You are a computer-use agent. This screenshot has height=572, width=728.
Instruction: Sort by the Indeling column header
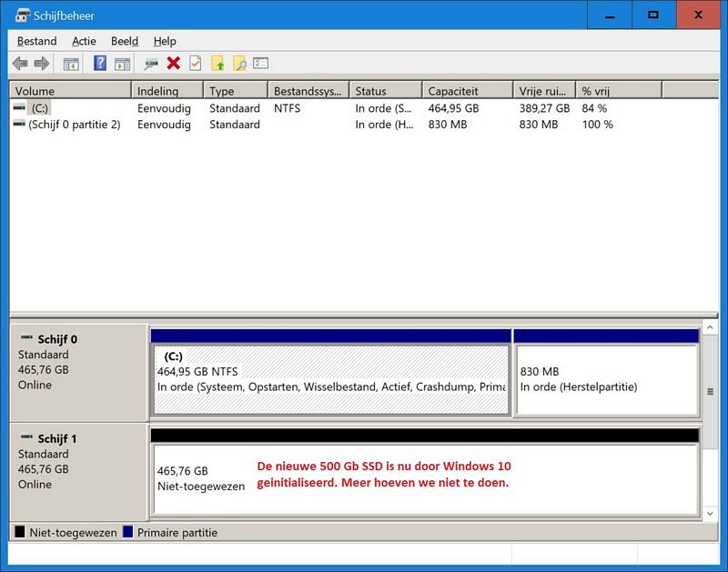pos(167,90)
